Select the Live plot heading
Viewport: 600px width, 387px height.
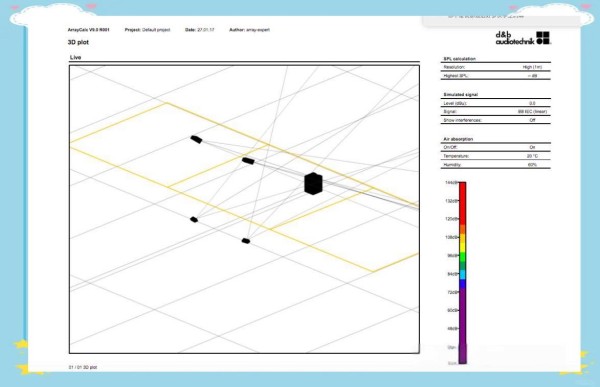75,57
